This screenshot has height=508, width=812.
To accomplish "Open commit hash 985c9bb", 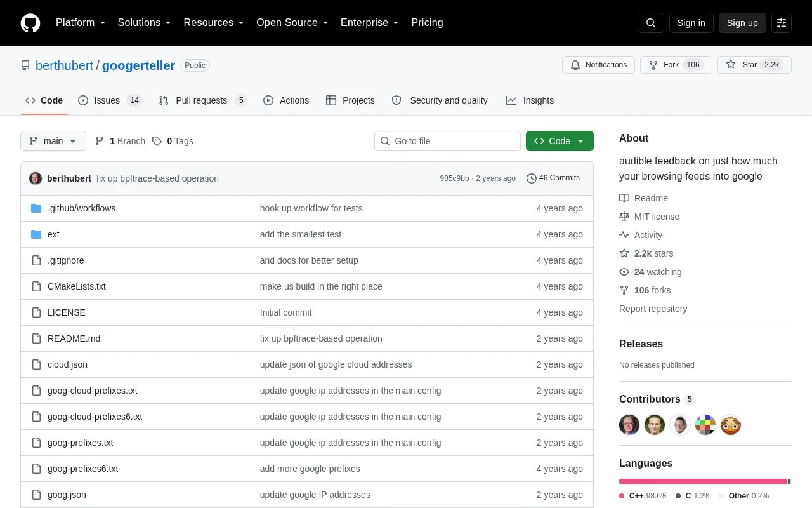I will click(x=454, y=178).
